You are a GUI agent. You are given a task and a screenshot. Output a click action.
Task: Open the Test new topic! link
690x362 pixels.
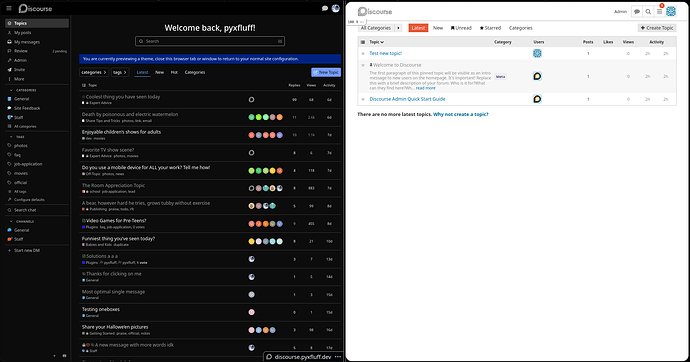[385, 53]
